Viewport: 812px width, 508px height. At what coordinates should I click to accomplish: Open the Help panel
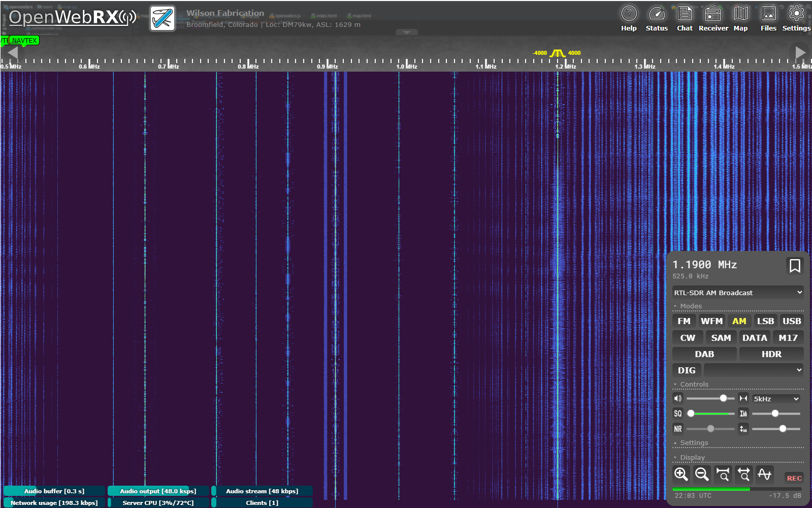pyautogui.click(x=629, y=19)
